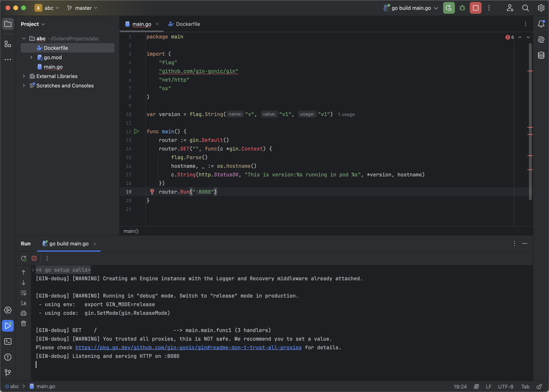Show more tool windows ellipsis
Screen dimensions: 549x392
click(x=8, y=59)
